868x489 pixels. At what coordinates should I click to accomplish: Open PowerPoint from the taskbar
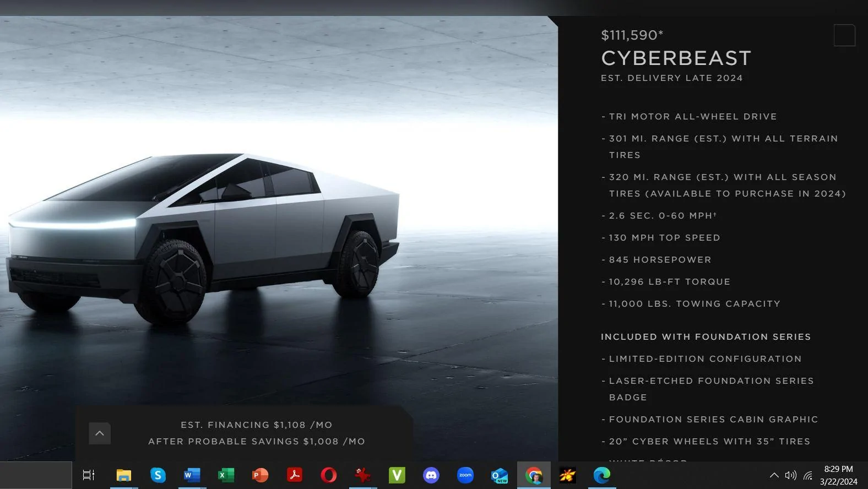point(260,475)
